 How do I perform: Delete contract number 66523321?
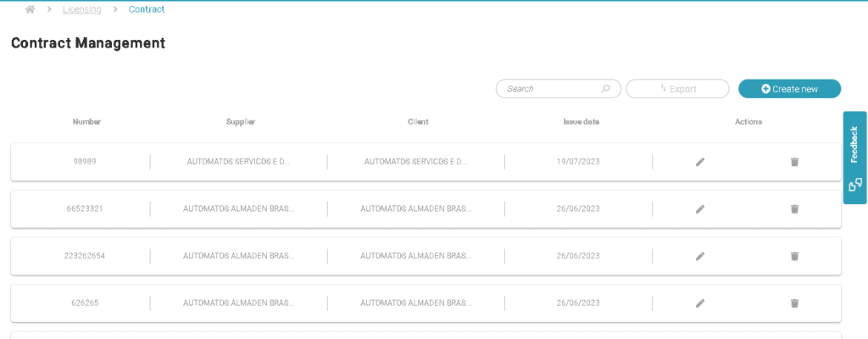click(794, 208)
